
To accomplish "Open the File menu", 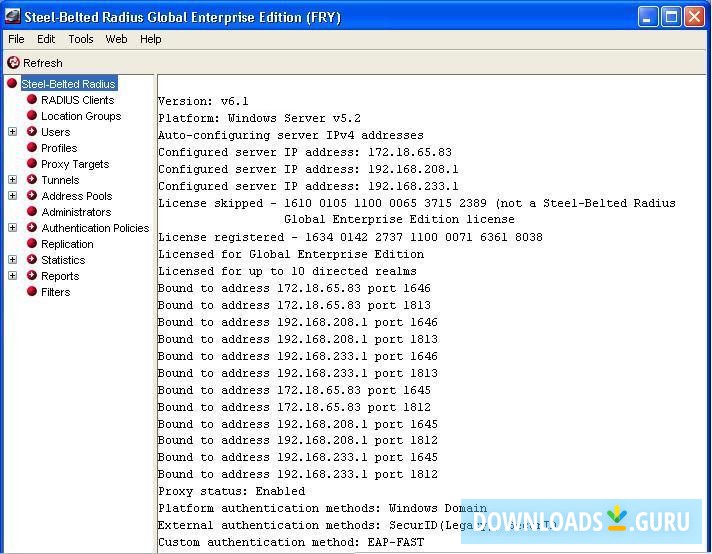I will [x=16, y=39].
